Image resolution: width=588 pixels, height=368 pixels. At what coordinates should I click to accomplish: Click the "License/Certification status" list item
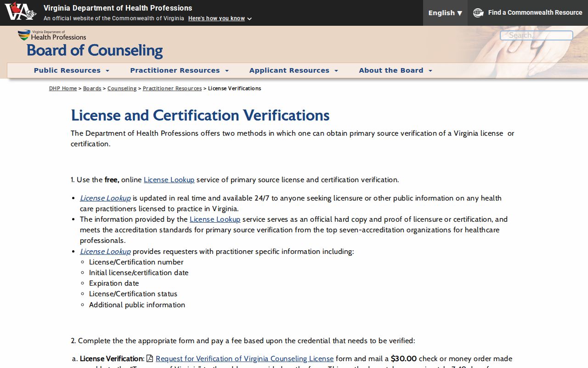(x=133, y=294)
